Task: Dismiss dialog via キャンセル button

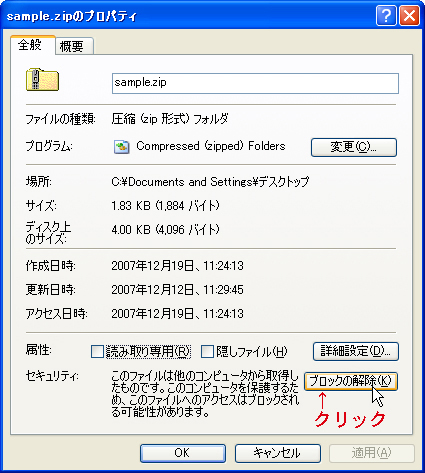Action: tap(278, 453)
